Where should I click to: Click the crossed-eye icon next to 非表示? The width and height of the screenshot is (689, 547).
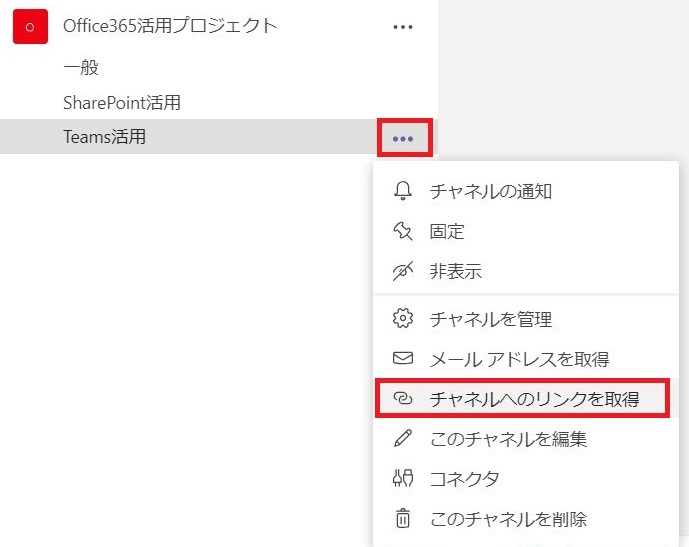[403, 271]
